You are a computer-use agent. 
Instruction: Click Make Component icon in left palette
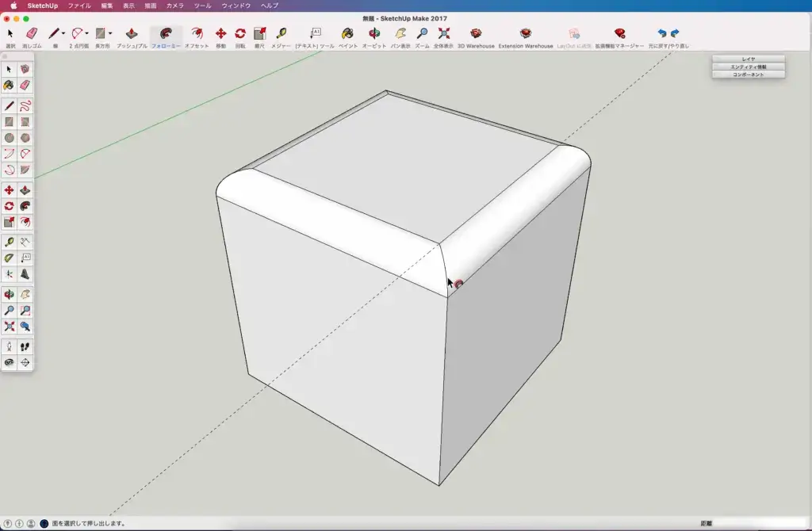(x=25, y=69)
